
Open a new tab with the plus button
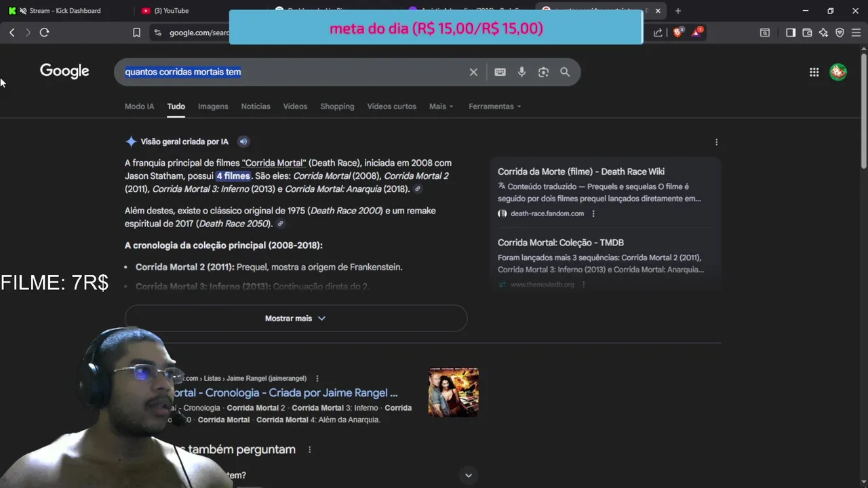[677, 11]
